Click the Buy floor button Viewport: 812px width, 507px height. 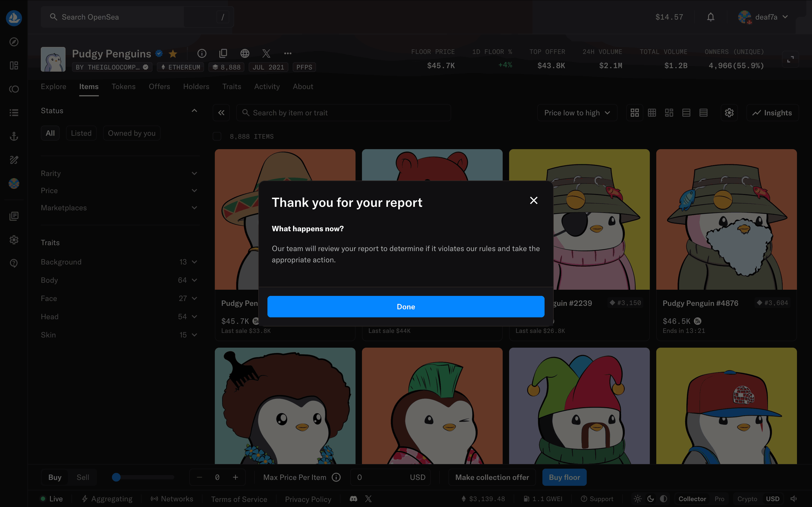[564, 477]
